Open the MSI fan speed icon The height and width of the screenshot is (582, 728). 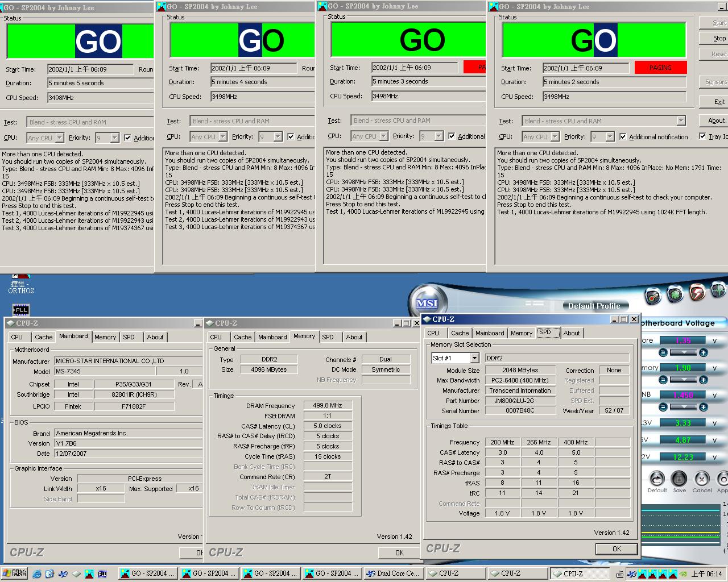coord(675,294)
